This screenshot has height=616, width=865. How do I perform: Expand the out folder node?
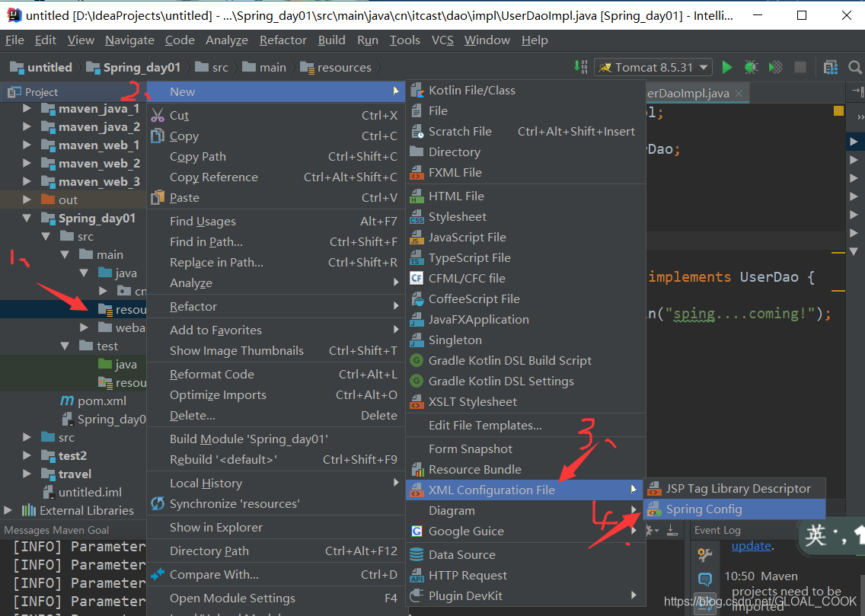(27, 199)
